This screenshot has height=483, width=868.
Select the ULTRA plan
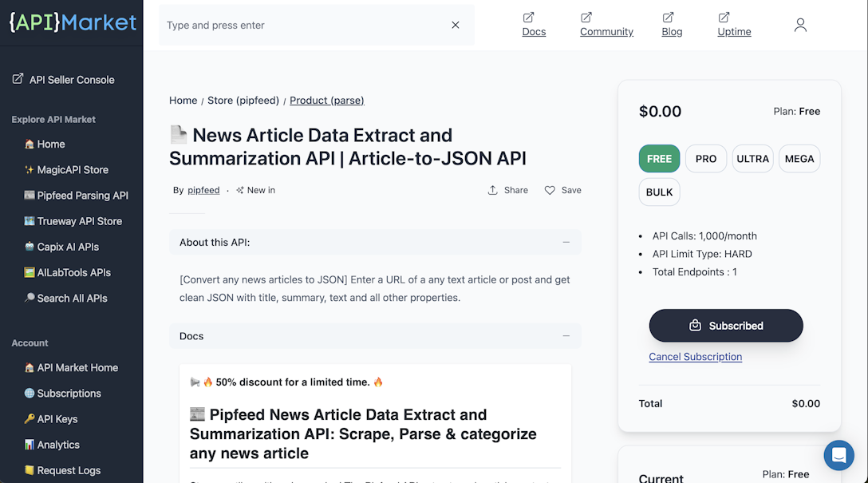pyautogui.click(x=752, y=158)
